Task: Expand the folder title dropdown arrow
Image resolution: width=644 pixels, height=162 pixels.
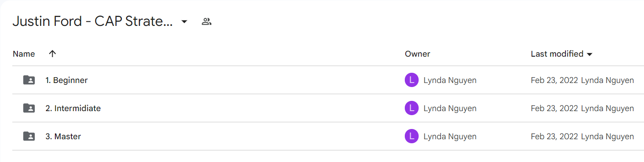Action: point(184,21)
